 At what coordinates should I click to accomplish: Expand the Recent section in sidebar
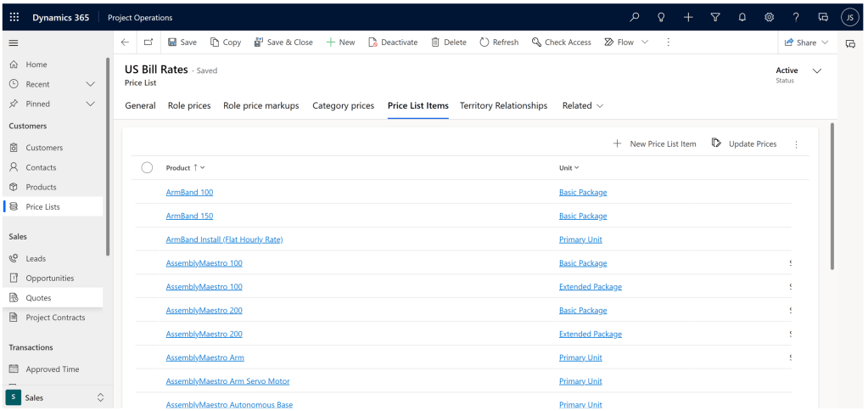[91, 84]
